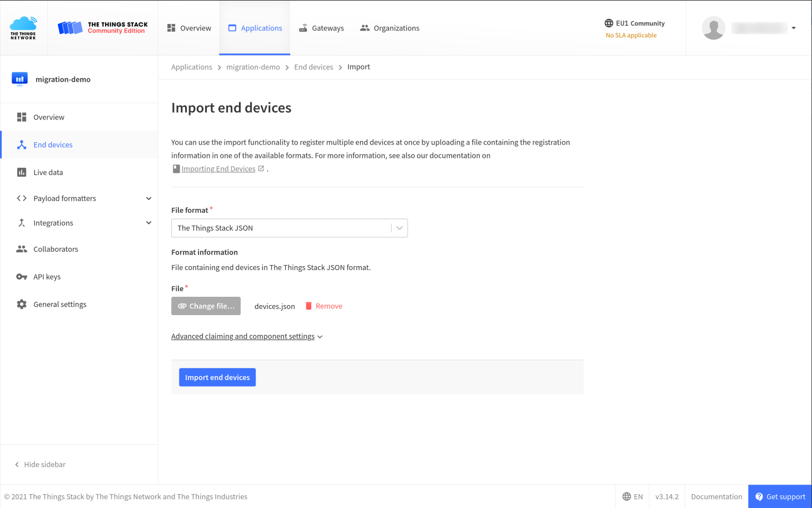
Task: Open the Gateways tab
Action: (321, 28)
